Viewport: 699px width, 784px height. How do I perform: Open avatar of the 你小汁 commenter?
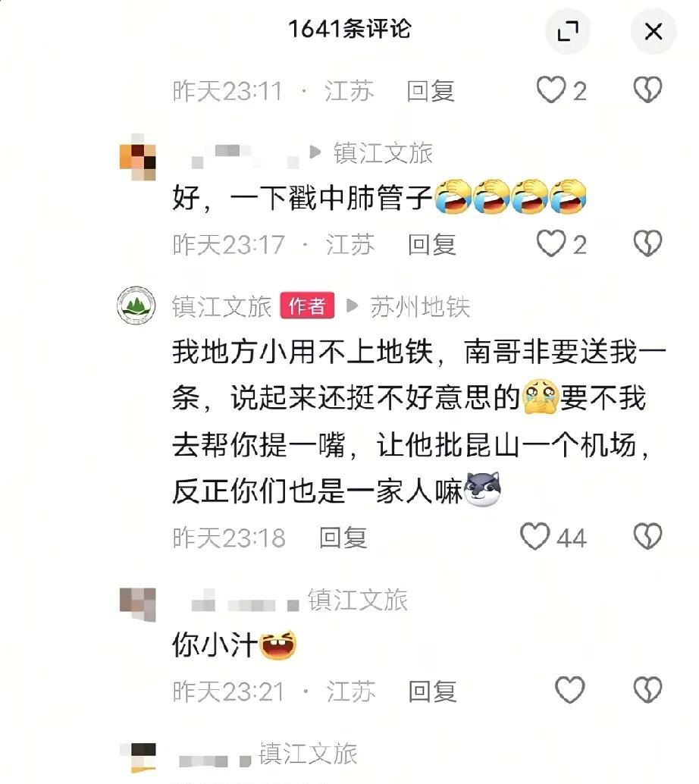(x=137, y=604)
